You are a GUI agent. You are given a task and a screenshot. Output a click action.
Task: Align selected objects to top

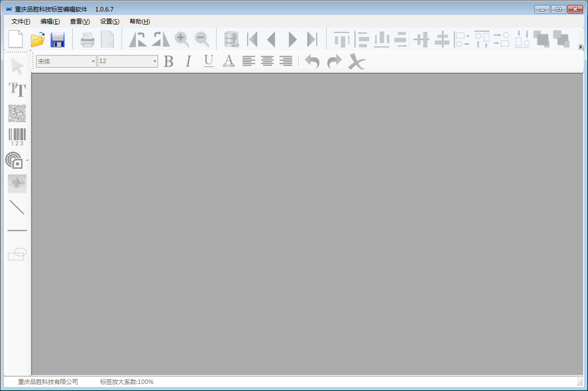pyautogui.click(x=341, y=40)
